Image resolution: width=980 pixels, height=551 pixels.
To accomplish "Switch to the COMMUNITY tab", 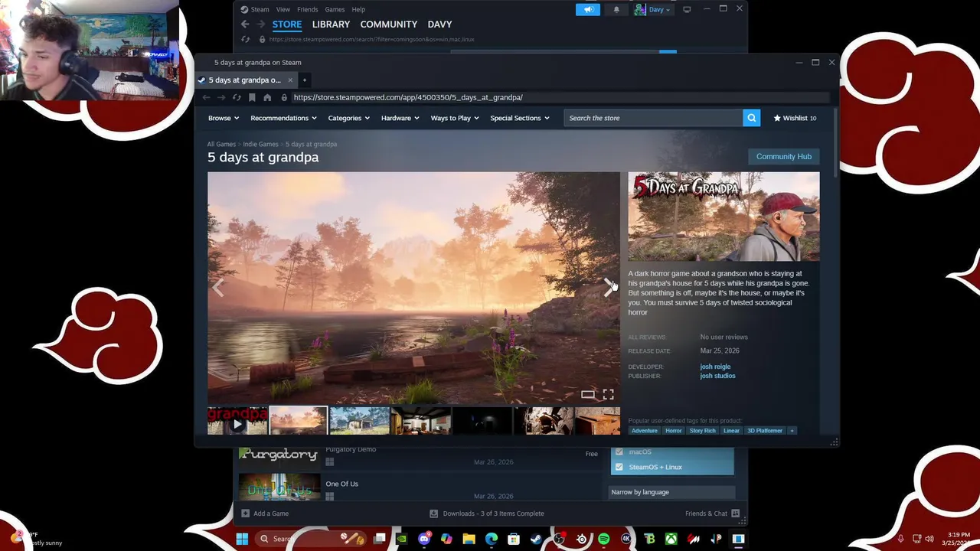I will tap(389, 24).
